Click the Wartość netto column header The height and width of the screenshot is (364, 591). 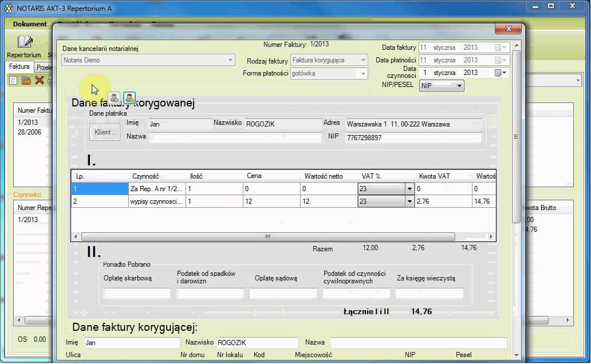tap(324, 176)
